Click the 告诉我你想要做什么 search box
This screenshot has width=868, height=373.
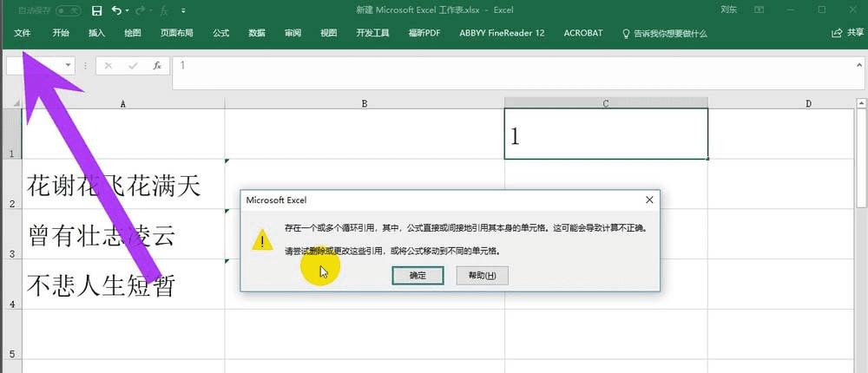click(x=670, y=34)
